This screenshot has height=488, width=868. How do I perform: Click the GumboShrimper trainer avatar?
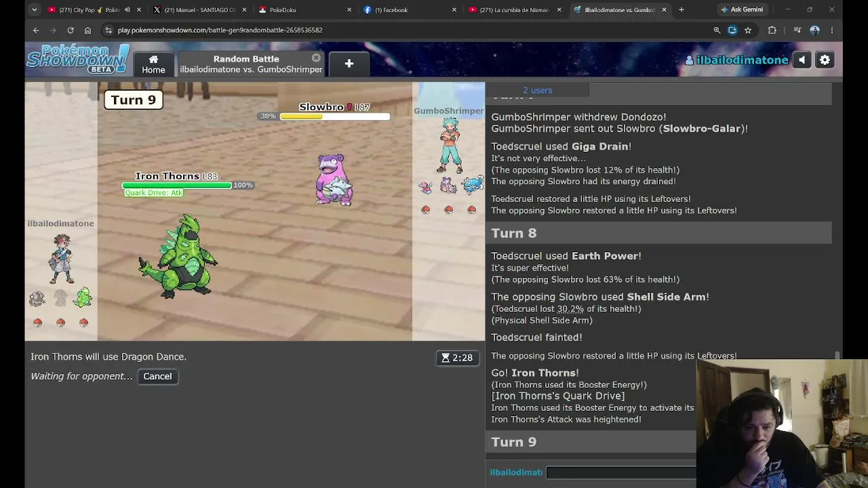(450, 145)
